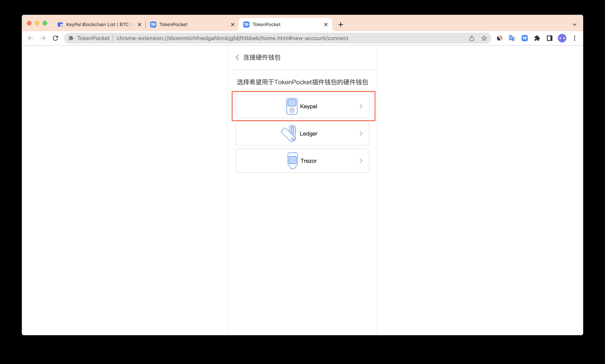605x364 pixels.
Task: Click the Keypal device icon
Action: point(292,106)
